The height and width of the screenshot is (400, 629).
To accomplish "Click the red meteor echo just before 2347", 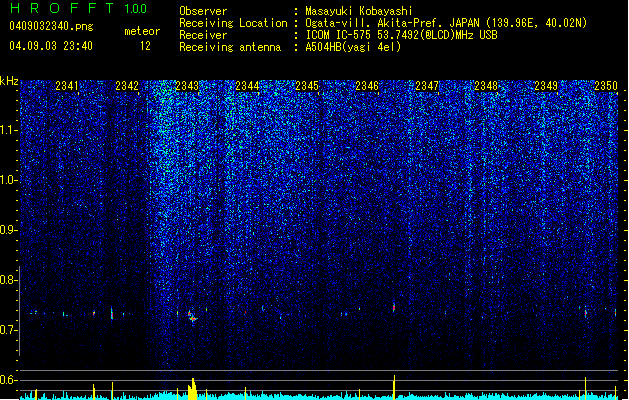I will click(x=394, y=307).
